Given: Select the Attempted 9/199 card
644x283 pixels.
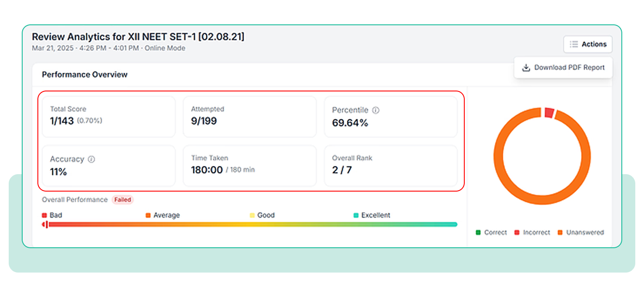Looking at the screenshot, I should coord(250,117).
